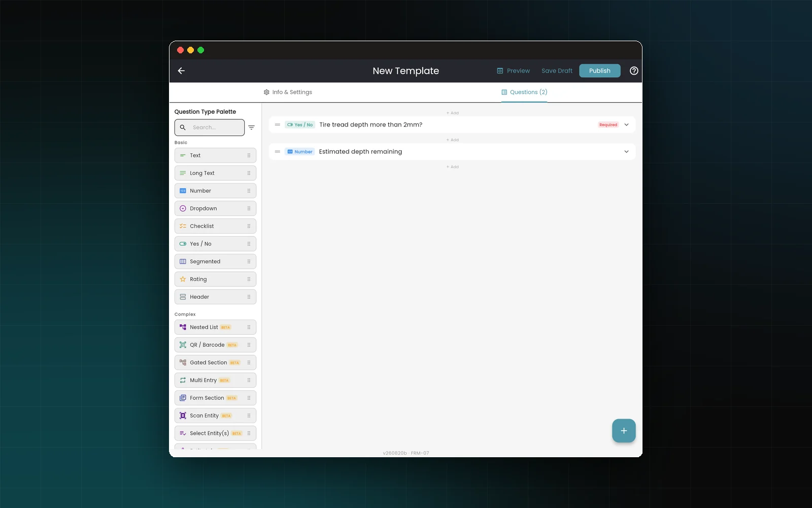Screen dimensions: 812x508
Task: Select the Number question type icon
Action: point(183,191)
